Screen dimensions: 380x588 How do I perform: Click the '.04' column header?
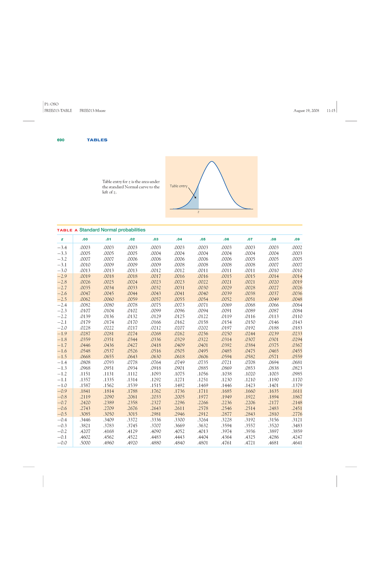[179, 239]
